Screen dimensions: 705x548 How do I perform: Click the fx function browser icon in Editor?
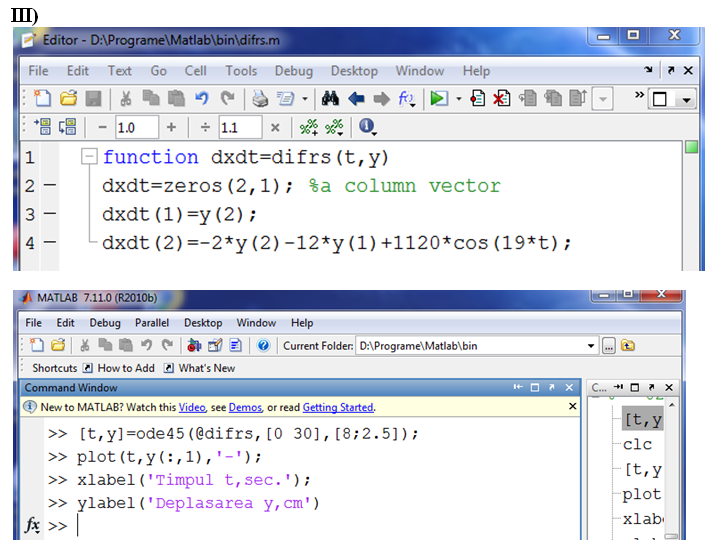click(406, 98)
